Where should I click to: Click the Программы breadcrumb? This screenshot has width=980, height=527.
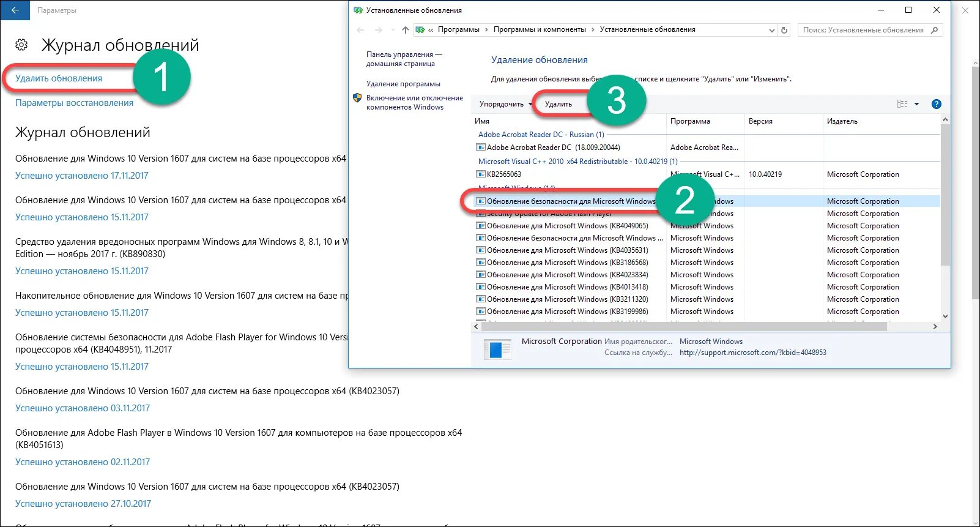pyautogui.click(x=459, y=29)
